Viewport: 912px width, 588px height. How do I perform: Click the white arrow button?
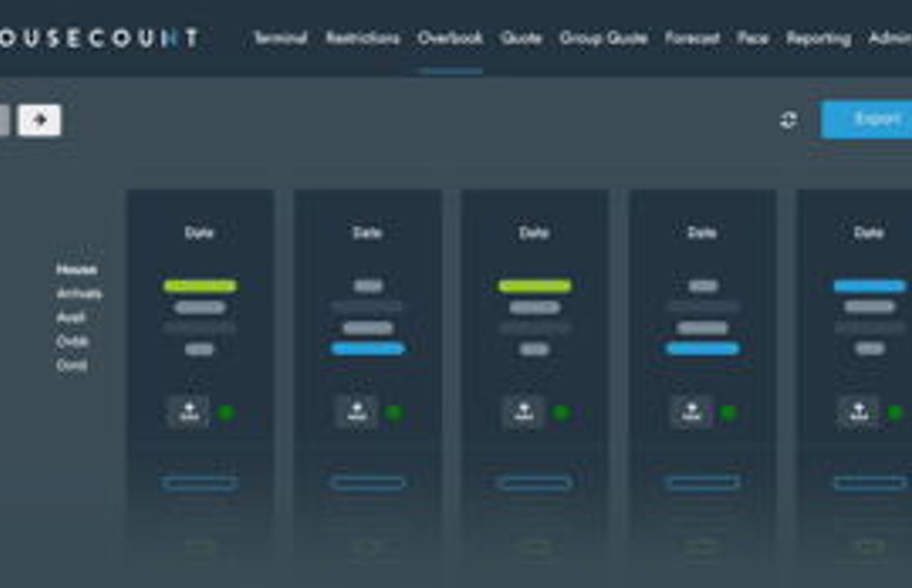(x=39, y=120)
